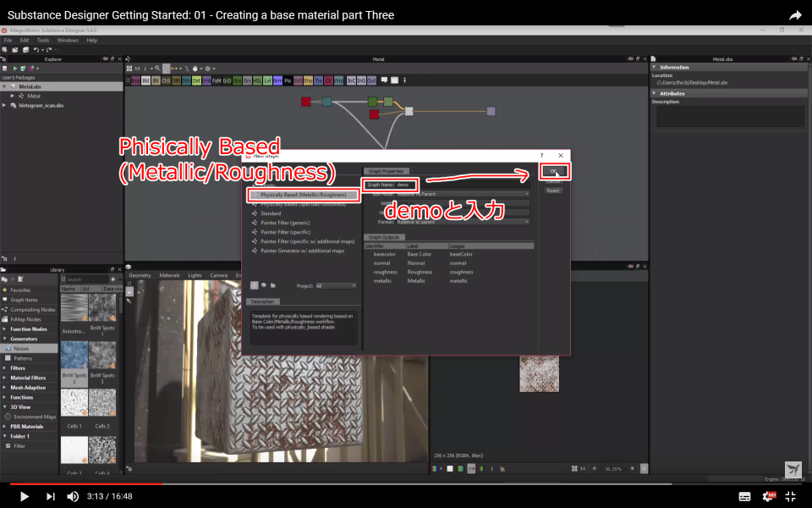Viewport: 812px width, 508px height.
Task: Switch to the Graph Outputs tab
Action: (x=384, y=237)
